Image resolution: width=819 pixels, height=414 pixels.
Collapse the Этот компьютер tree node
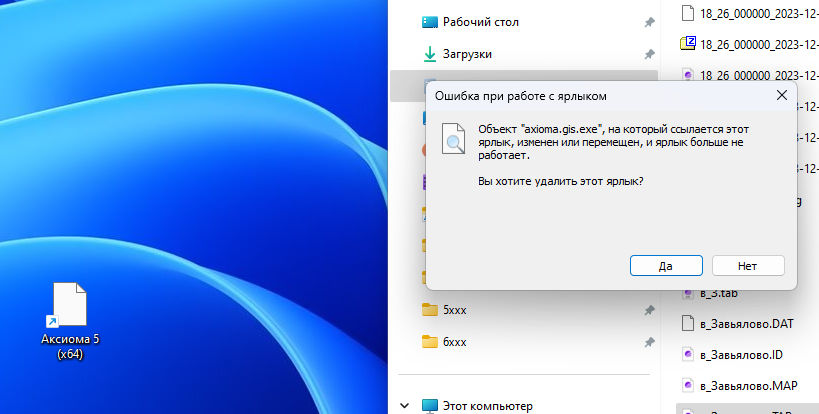coord(404,406)
